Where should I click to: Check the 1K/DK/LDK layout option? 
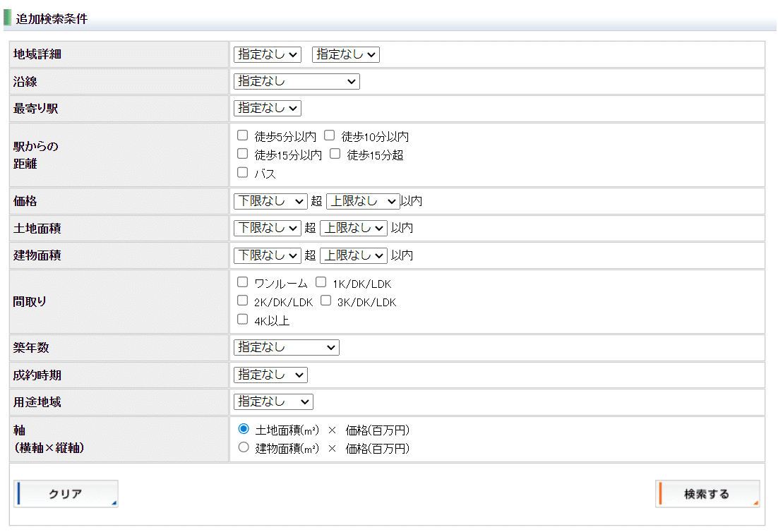[x=321, y=282]
